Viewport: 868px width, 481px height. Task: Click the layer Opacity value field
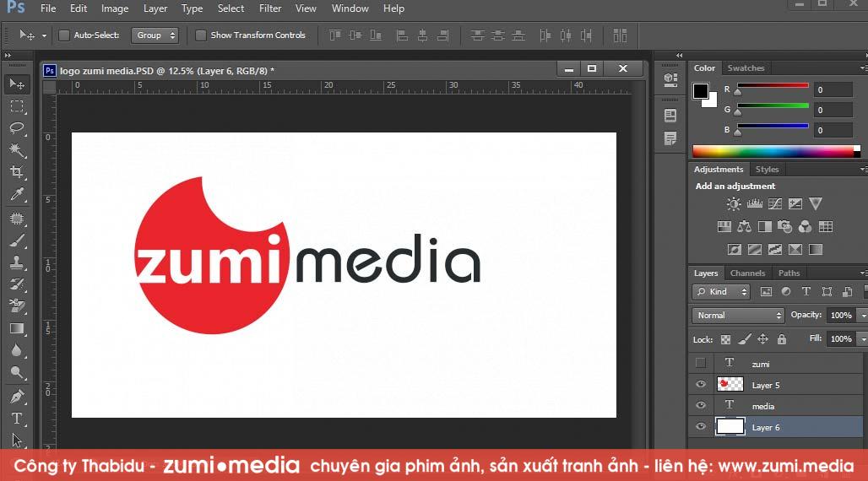tap(840, 316)
